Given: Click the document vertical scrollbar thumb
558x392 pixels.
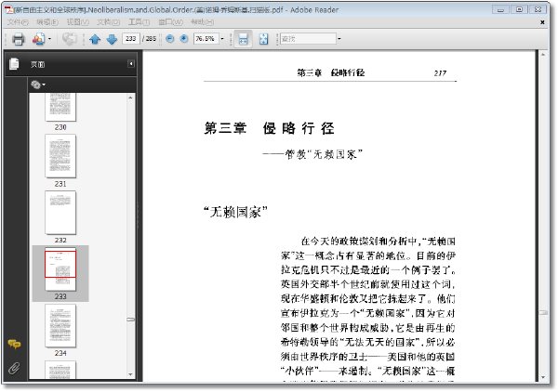Looking at the screenshot, I should pyautogui.click(x=543, y=312).
